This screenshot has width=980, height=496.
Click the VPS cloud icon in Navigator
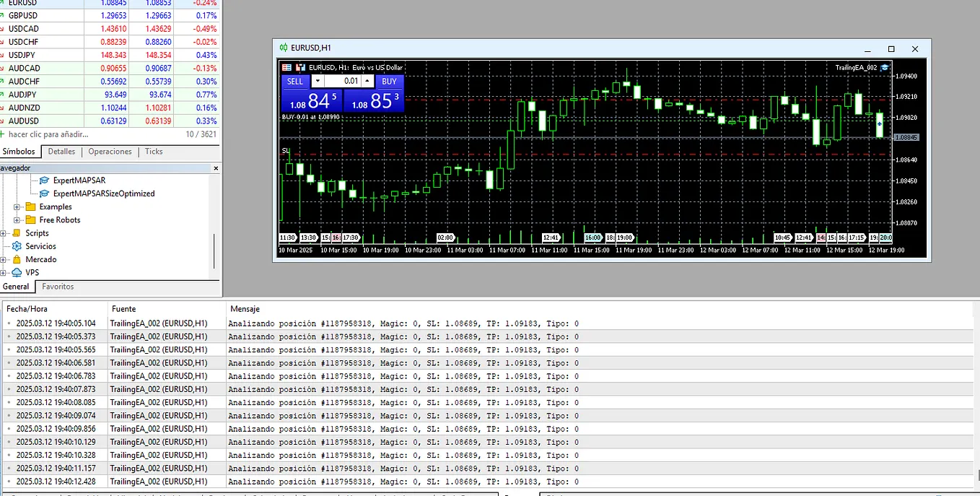17,273
